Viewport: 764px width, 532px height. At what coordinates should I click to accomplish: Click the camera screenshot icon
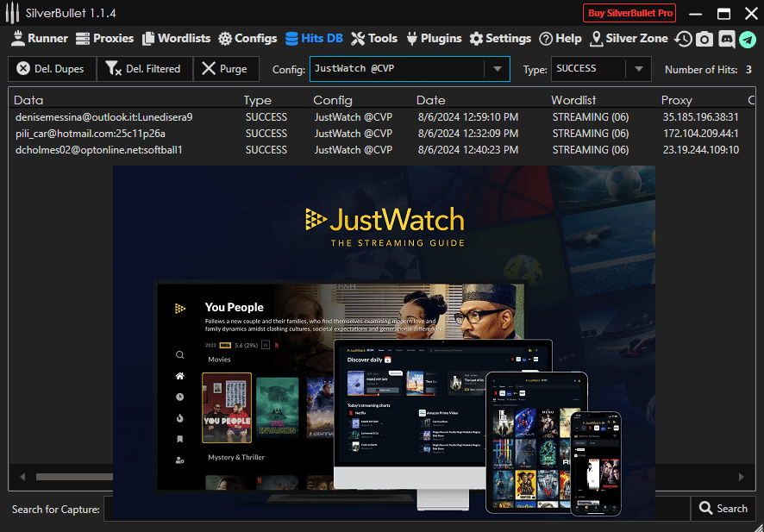tap(704, 39)
